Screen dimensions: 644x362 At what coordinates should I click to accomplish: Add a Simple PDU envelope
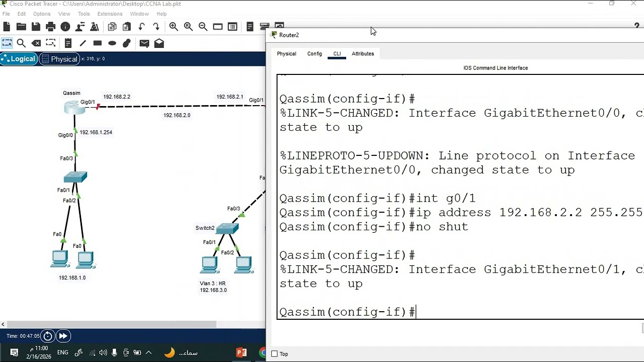144,43
